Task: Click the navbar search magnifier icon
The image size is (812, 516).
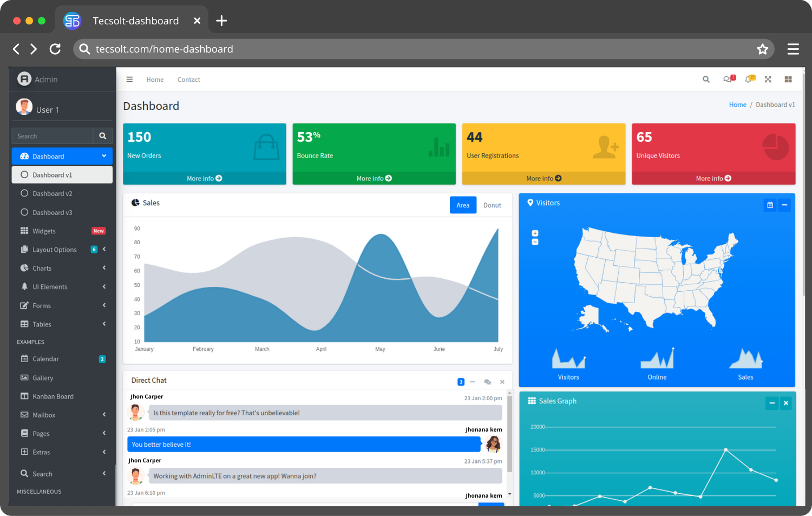Action: pyautogui.click(x=706, y=79)
